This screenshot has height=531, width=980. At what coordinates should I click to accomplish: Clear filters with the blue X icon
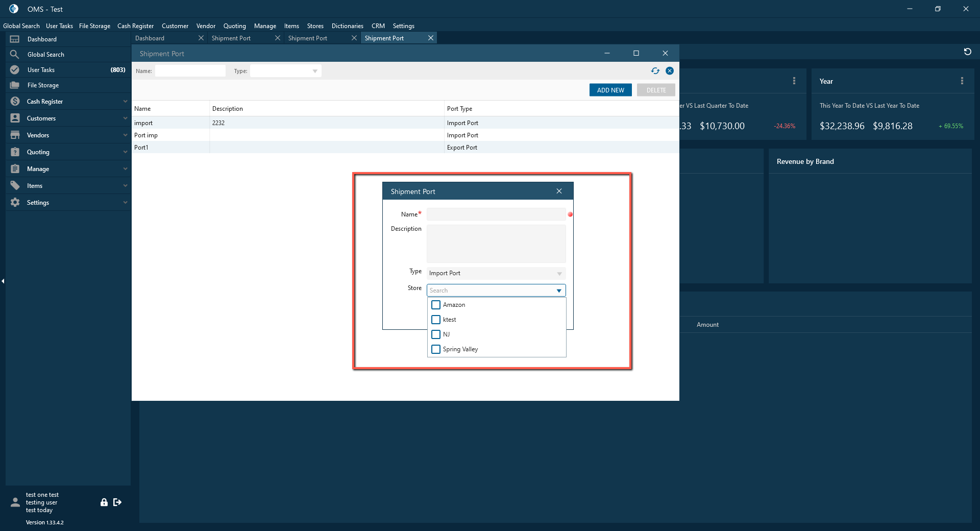pyautogui.click(x=670, y=71)
